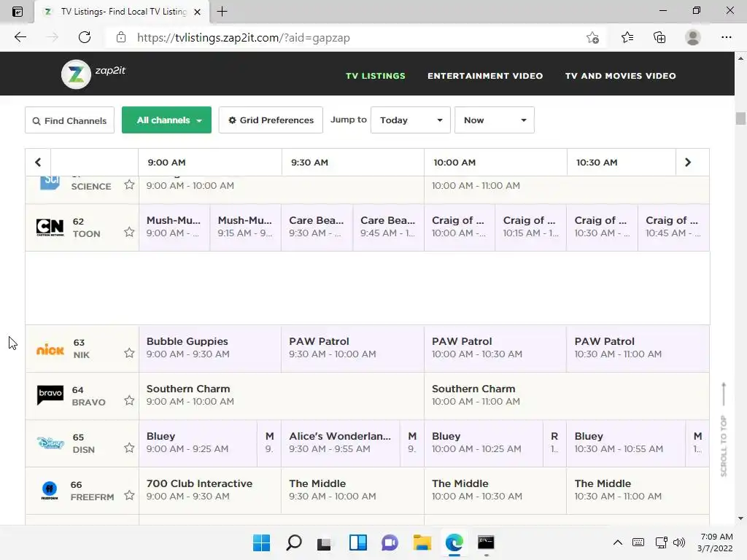Refresh the page

click(85, 37)
